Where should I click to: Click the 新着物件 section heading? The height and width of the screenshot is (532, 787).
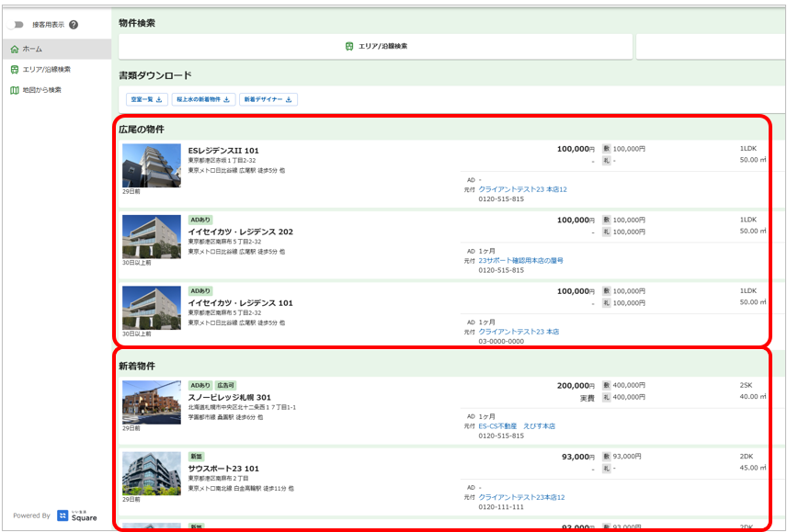(x=137, y=366)
